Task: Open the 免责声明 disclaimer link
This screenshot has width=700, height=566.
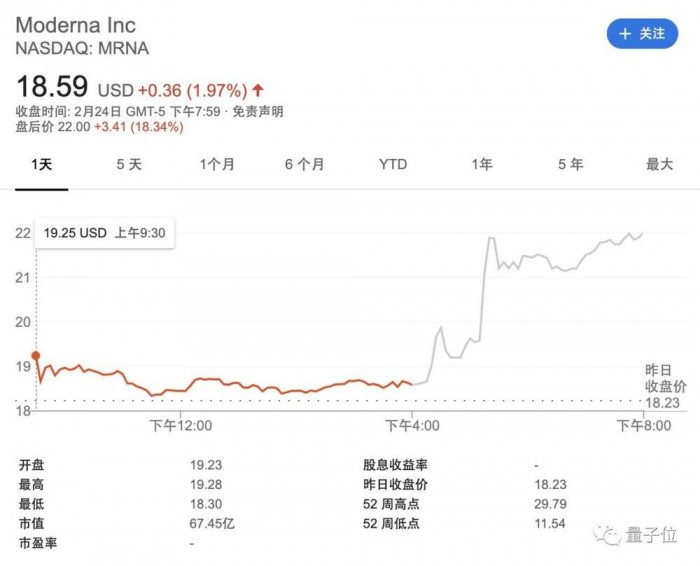Action: [258, 111]
